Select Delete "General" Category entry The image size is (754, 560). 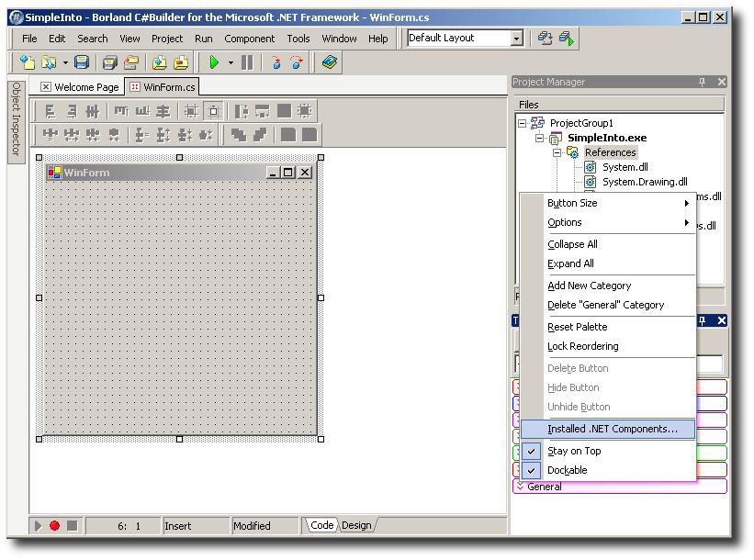tap(608, 305)
